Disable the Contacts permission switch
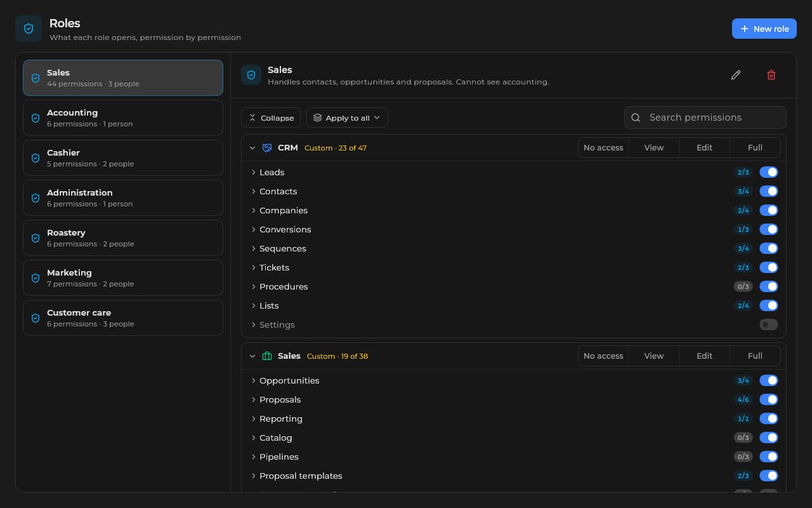This screenshot has height=508, width=812. (x=769, y=191)
